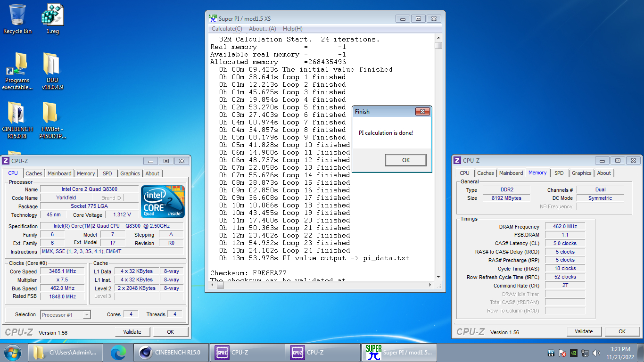Open the volume speaker tray icon
Viewport: 644px width, 362px height.
pos(596,353)
